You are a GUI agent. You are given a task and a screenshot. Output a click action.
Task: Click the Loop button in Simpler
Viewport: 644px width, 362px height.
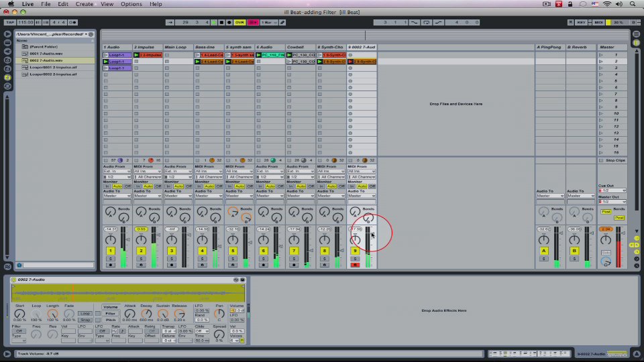point(85,313)
